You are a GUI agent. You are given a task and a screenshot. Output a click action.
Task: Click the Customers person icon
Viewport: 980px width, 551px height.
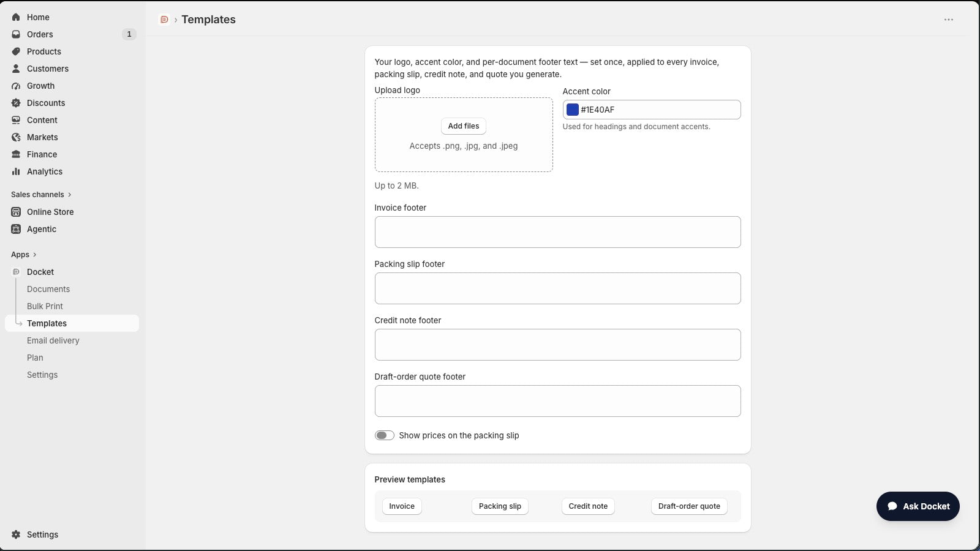16,69
